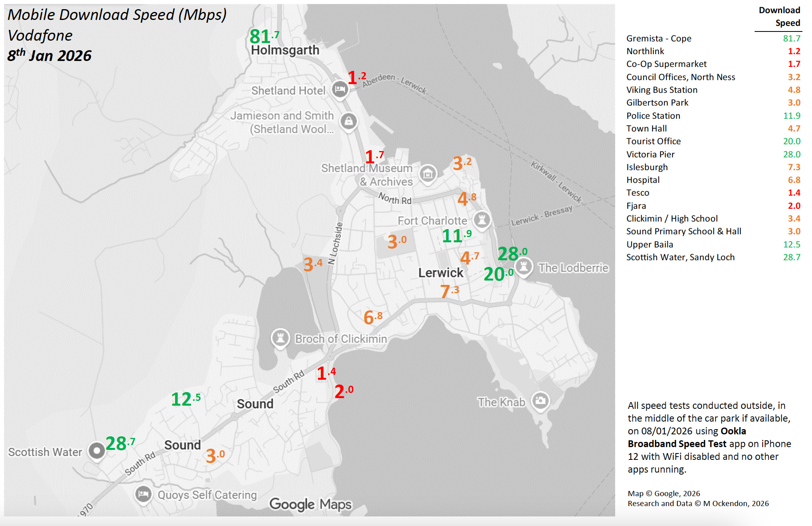The height and width of the screenshot is (526, 812).
Task: Click the 81.7 speed label at Holmsgarth
Action: click(x=264, y=36)
